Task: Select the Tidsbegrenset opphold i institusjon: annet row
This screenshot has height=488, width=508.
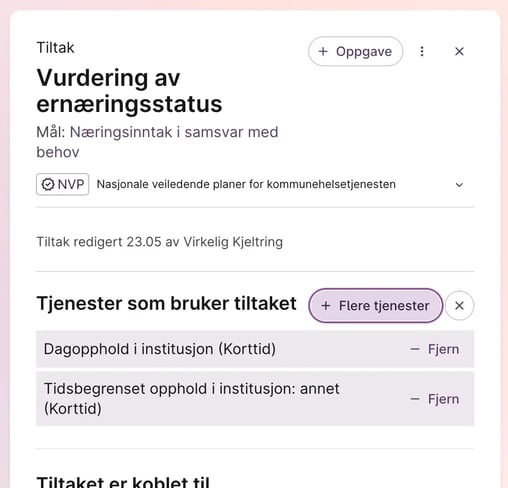Action: [255, 399]
